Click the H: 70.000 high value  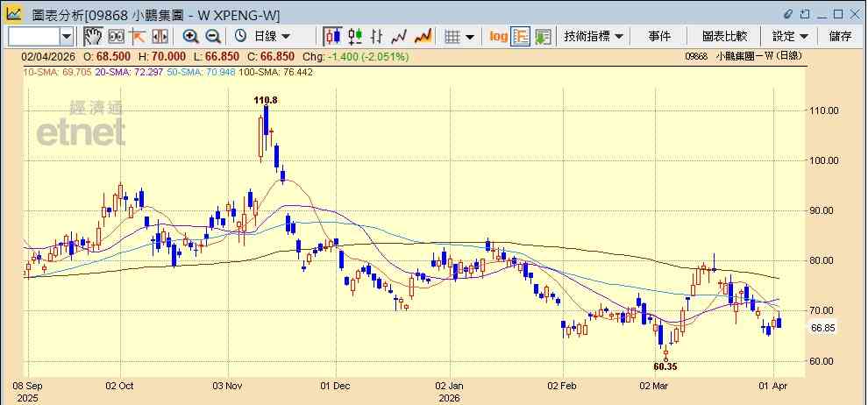(x=162, y=56)
